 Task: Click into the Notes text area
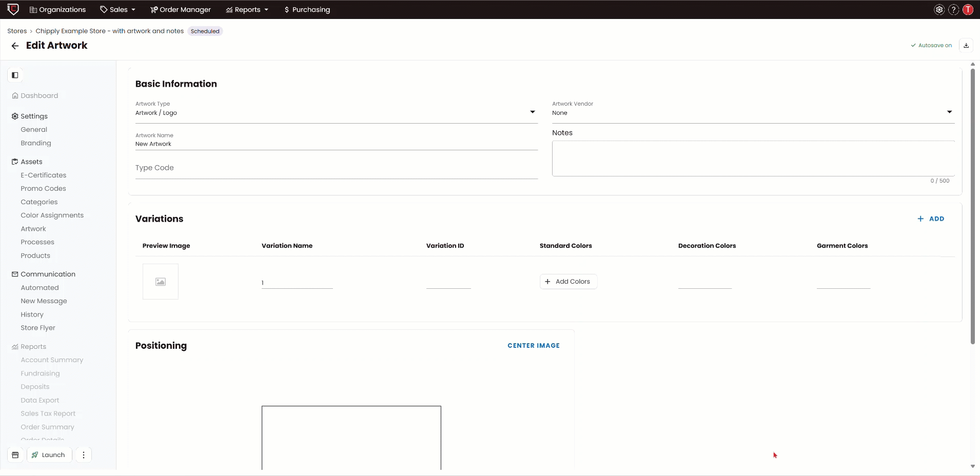753,158
